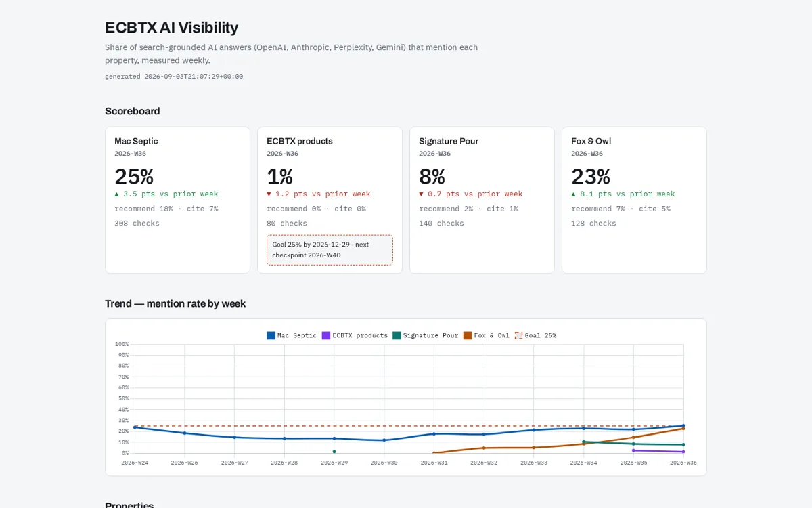Click 'recommend 2% · cite 1%' text
The width and height of the screenshot is (812, 508).
(x=468, y=209)
